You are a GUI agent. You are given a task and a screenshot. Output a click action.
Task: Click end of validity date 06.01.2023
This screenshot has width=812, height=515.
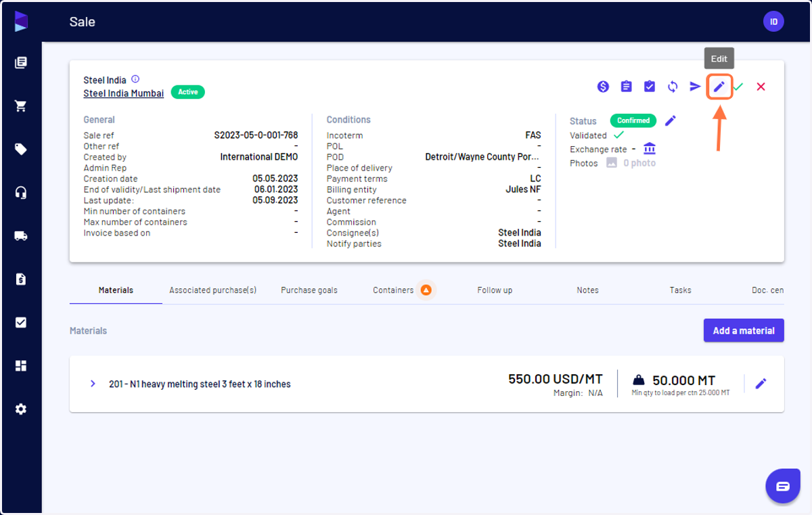tap(276, 189)
